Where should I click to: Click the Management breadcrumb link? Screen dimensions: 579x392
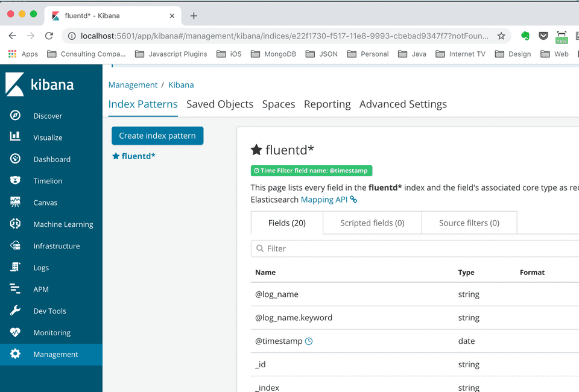pyautogui.click(x=133, y=85)
